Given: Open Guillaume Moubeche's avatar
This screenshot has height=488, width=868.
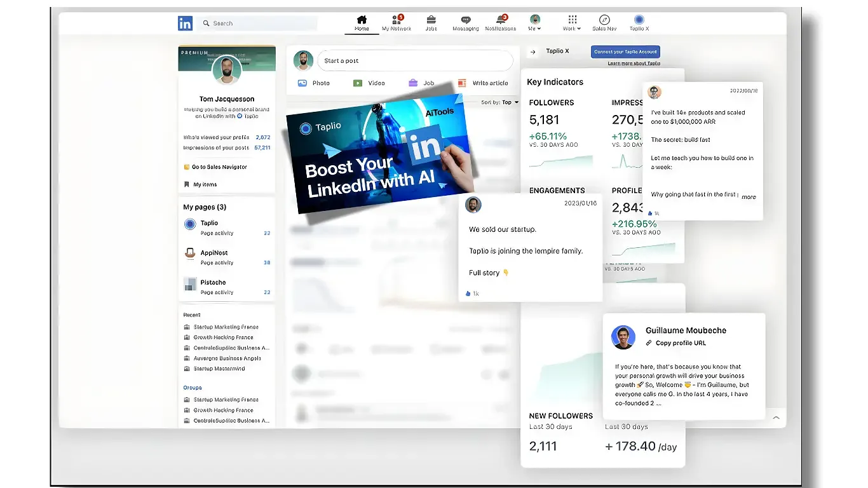Looking at the screenshot, I should click(x=623, y=337).
